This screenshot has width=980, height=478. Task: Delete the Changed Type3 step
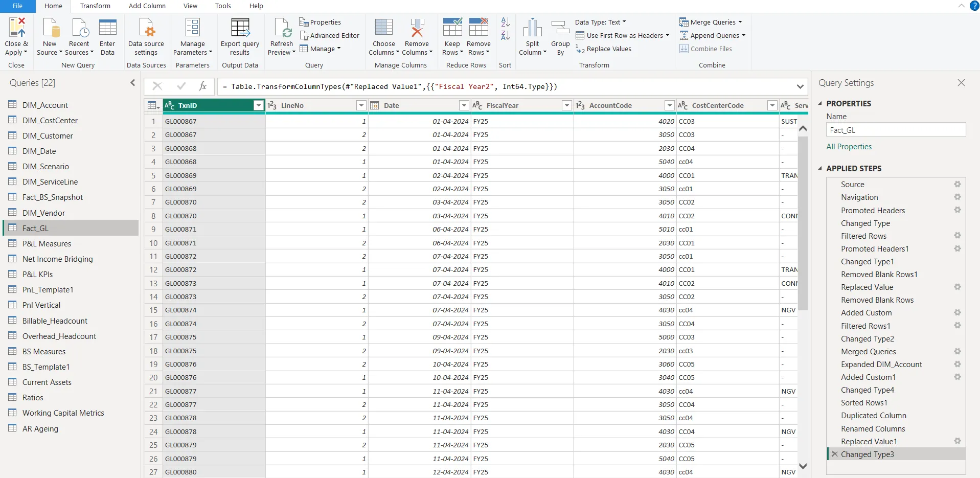[834, 454]
